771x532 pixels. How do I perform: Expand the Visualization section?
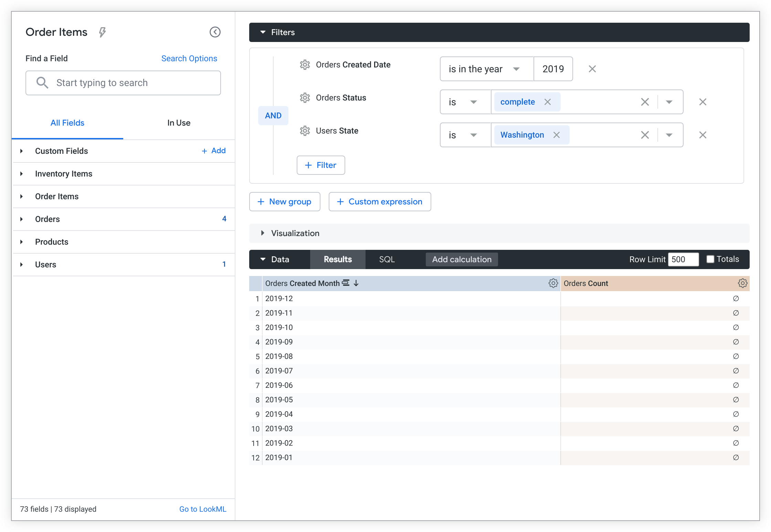(263, 233)
